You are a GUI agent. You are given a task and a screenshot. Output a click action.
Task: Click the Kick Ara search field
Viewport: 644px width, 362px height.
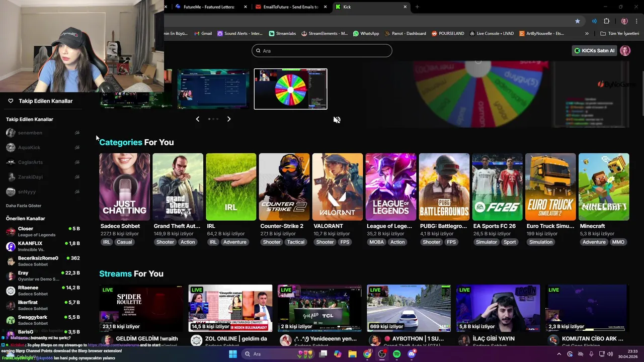(322, 51)
